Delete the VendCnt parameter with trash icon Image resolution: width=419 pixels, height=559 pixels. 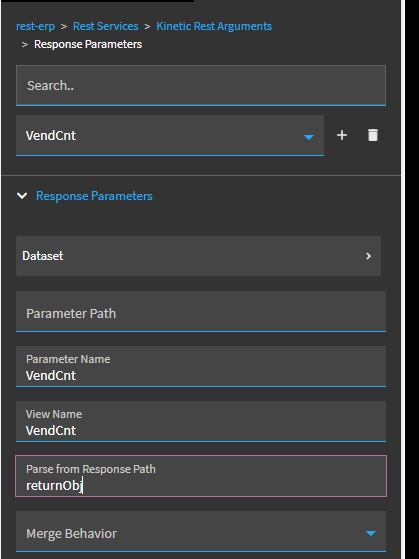pyautogui.click(x=373, y=135)
